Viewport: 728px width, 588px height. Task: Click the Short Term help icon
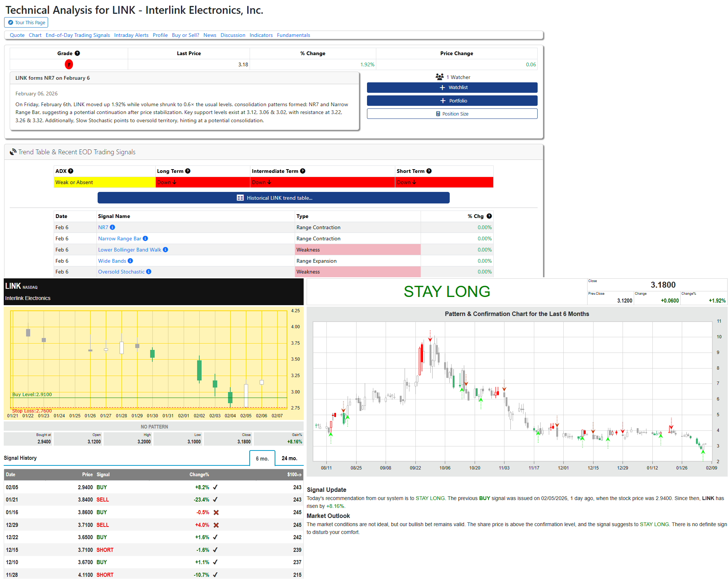(429, 171)
